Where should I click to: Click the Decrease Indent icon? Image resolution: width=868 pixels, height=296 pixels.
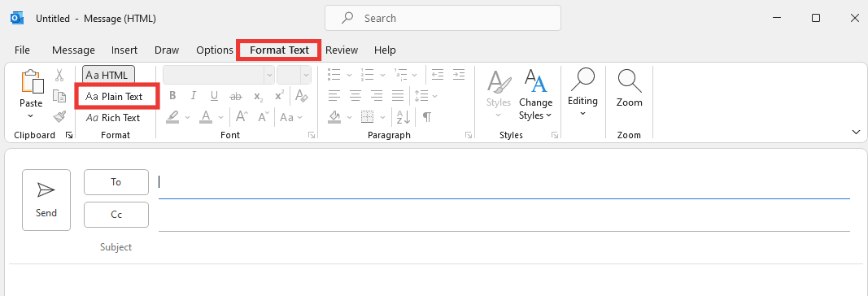point(438,74)
